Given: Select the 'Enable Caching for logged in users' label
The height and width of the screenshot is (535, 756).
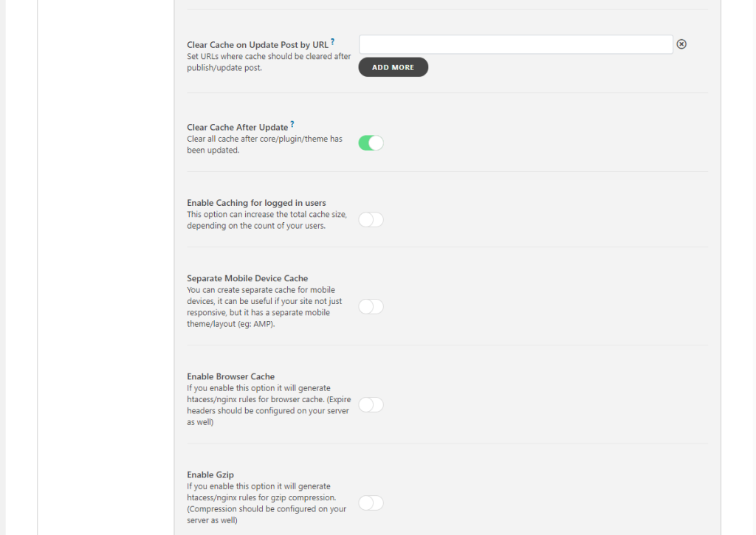Looking at the screenshot, I should [x=256, y=203].
